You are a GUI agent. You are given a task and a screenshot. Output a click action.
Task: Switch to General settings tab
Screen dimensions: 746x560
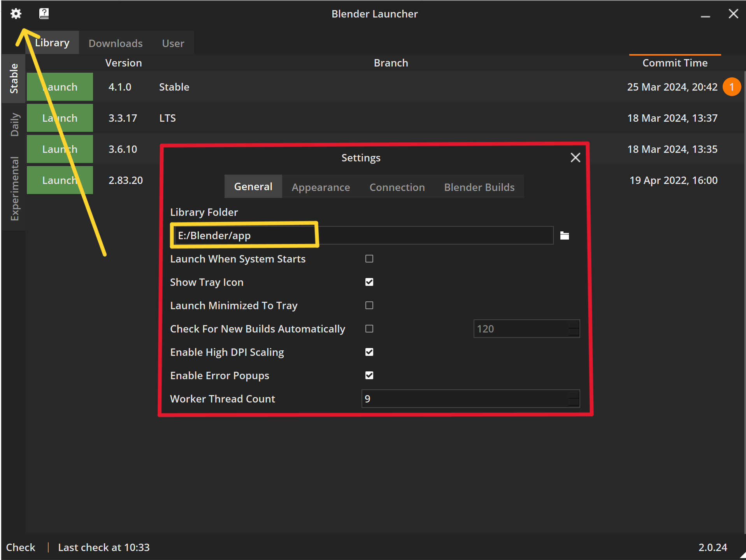[253, 187]
